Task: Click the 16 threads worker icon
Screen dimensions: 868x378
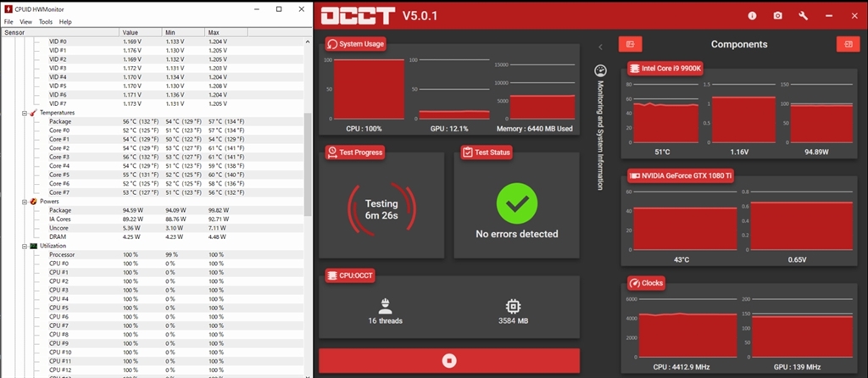Action: tap(386, 305)
